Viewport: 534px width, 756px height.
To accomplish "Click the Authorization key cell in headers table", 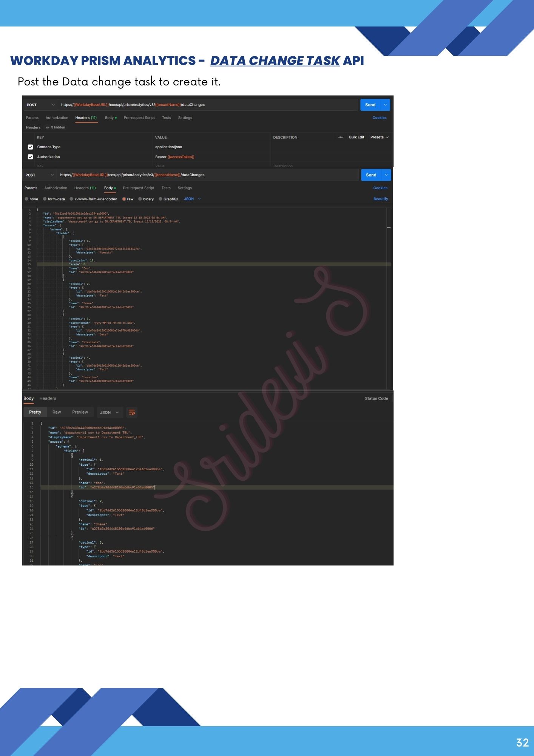I will (94, 157).
